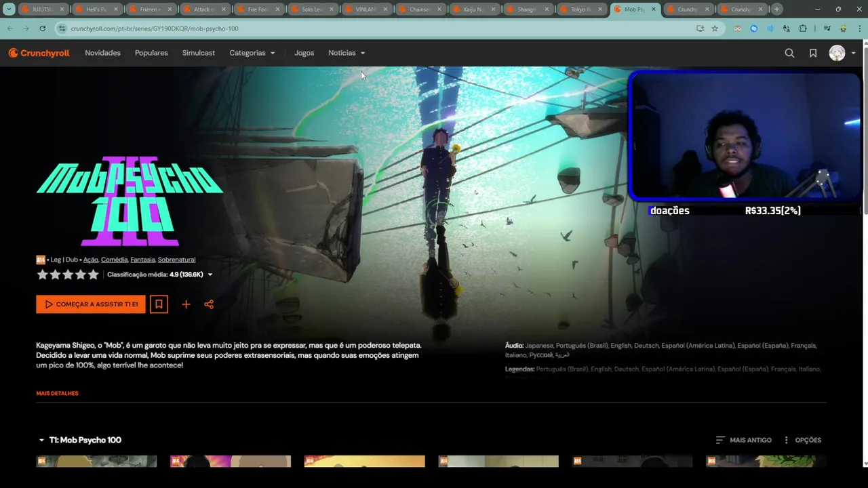The image size is (868, 488).
Task: Open the Novidades menu item
Action: [x=102, y=53]
